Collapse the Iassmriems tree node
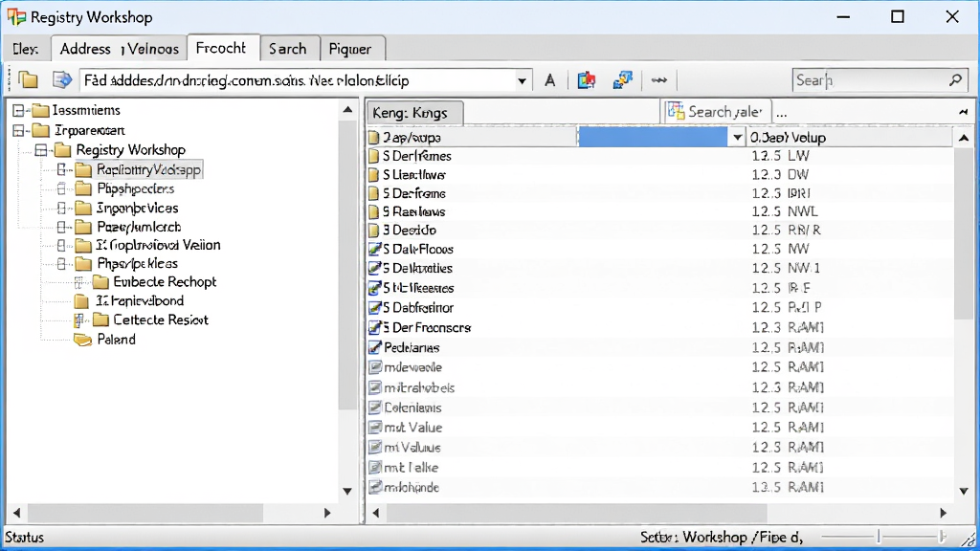The height and width of the screenshot is (551, 980). point(19,111)
